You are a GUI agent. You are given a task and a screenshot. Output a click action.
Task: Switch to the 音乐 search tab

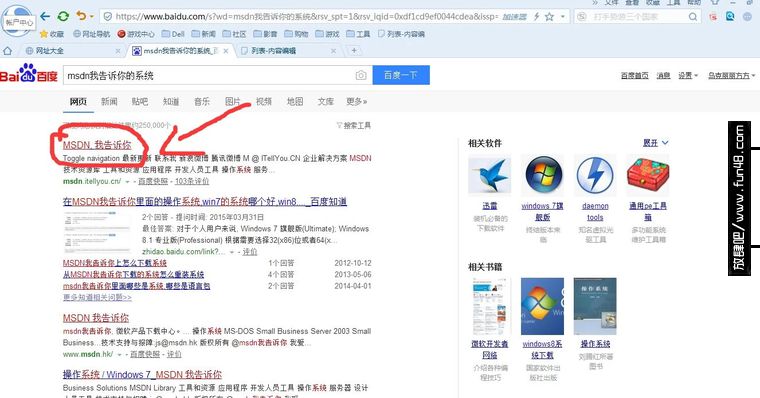click(202, 101)
